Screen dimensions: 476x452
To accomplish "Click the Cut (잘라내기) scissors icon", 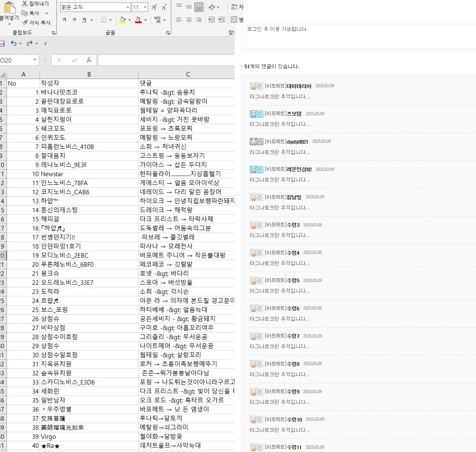I will pos(24,3).
